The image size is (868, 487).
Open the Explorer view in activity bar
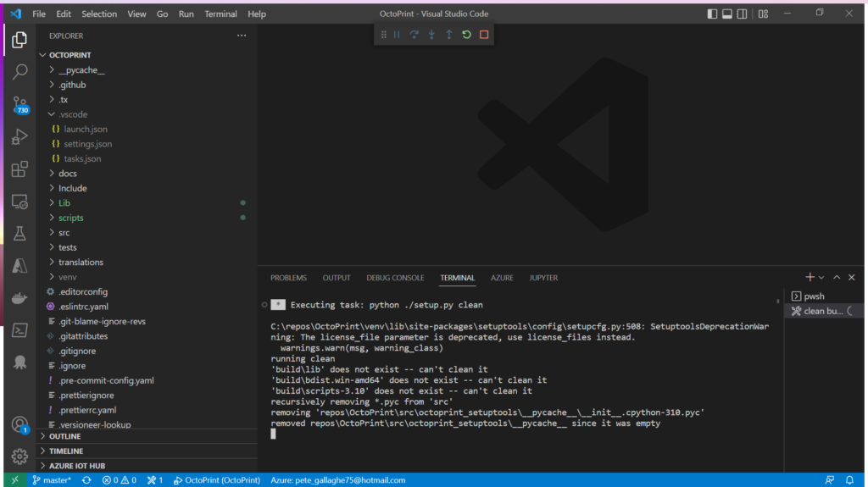click(x=19, y=40)
